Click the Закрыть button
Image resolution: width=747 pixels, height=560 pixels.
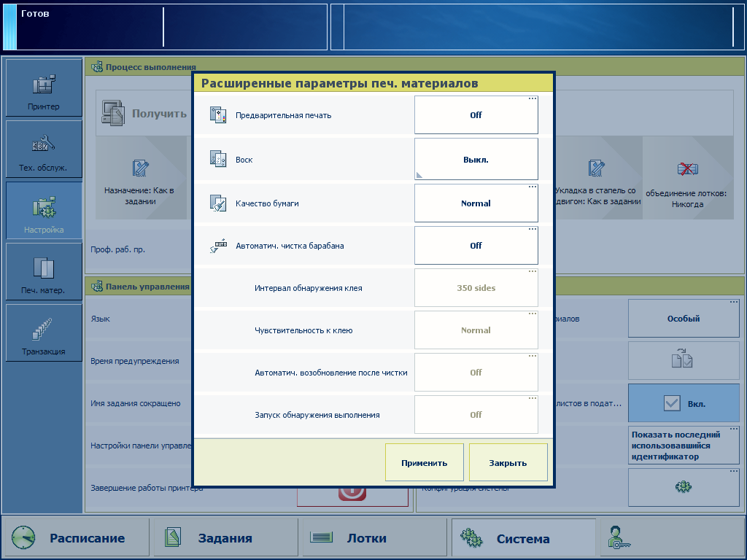coord(508,463)
